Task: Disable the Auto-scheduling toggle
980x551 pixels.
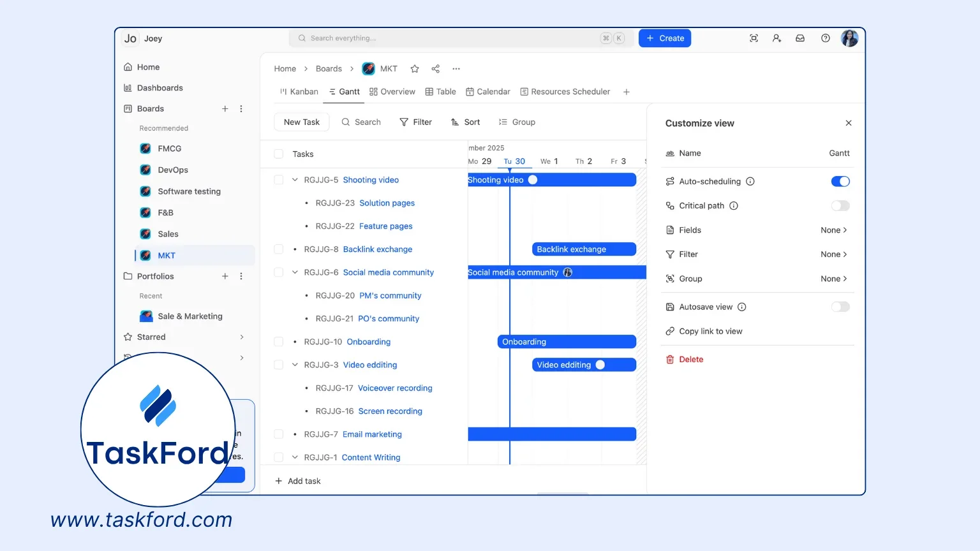Action: coord(840,182)
